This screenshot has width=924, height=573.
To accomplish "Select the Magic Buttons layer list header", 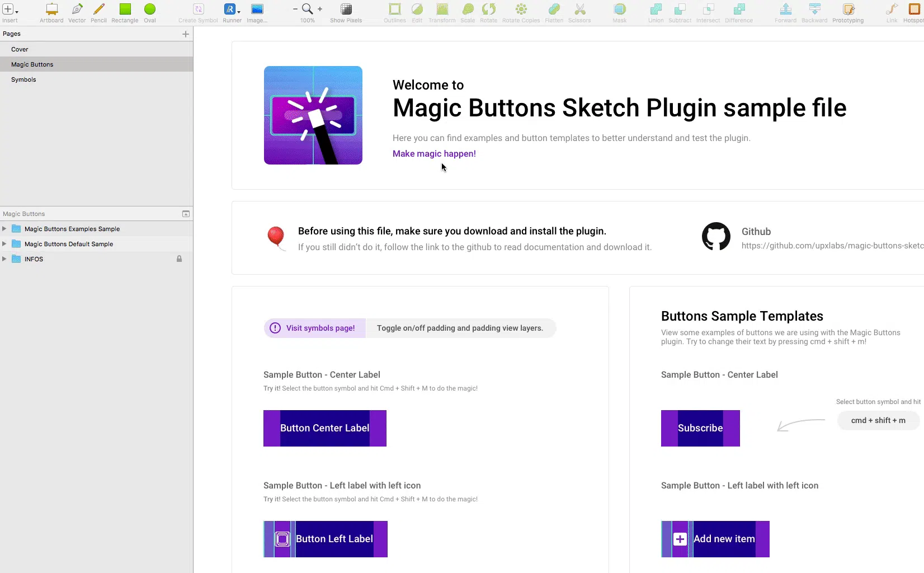I will [x=96, y=214].
